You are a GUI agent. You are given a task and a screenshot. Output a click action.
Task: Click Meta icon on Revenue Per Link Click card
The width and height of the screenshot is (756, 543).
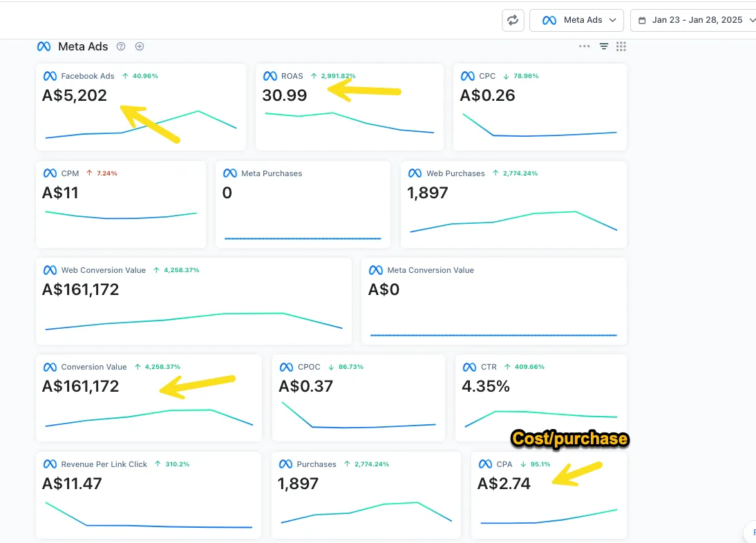click(50, 464)
